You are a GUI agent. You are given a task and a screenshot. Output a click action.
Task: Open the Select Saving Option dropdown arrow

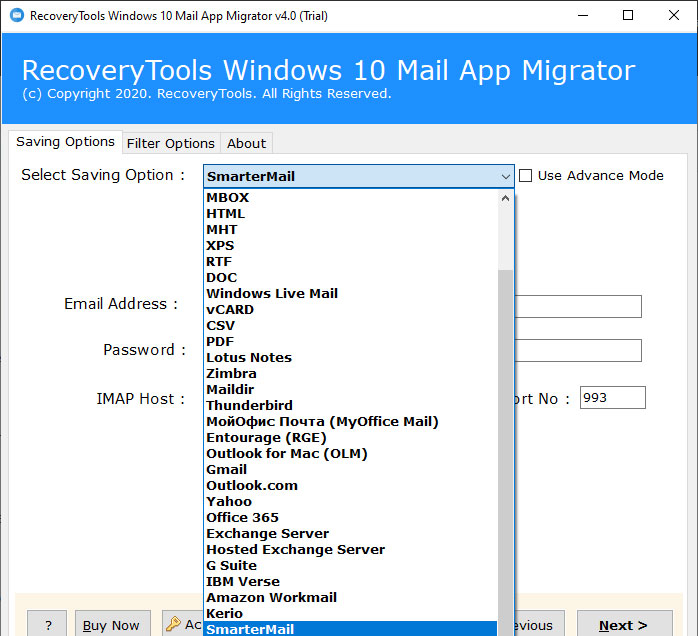[505, 177]
